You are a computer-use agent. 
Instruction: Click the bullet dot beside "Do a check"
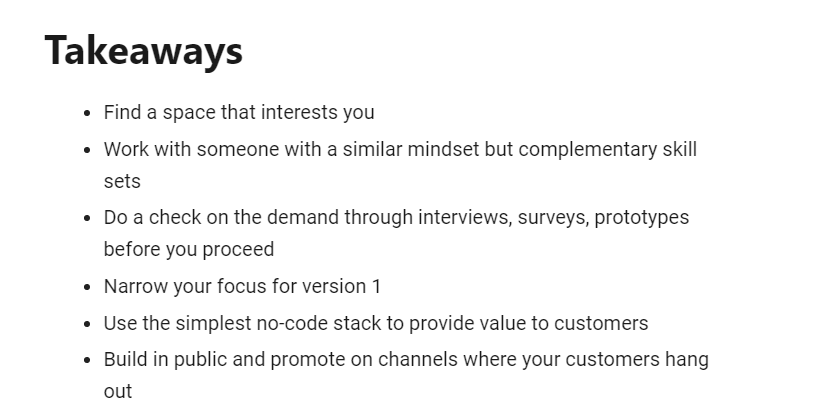(x=87, y=218)
